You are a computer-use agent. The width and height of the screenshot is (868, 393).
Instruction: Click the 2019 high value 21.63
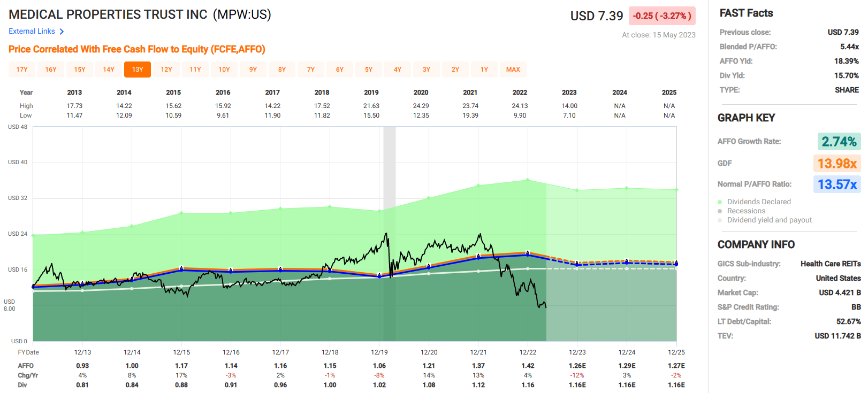371,106
